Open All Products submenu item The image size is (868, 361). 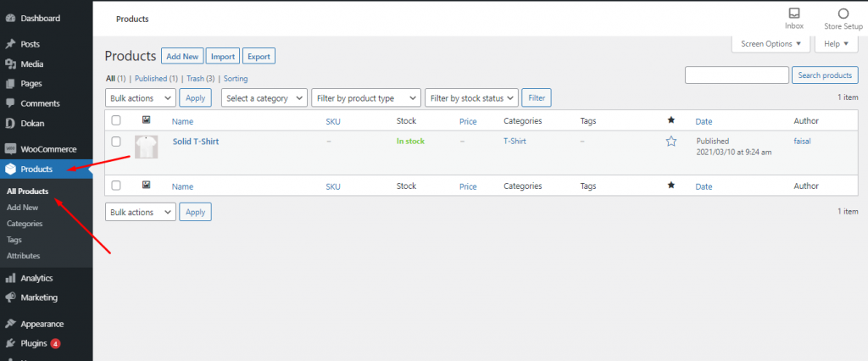tap(28, 192)
